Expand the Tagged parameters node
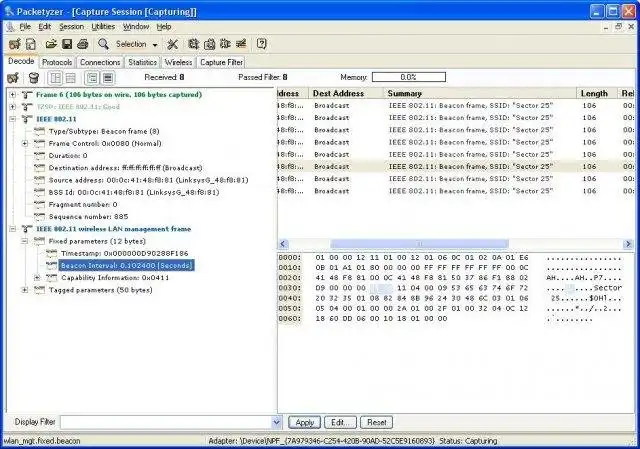The height and width of the screenshot is (449, 640). point(25,290)
